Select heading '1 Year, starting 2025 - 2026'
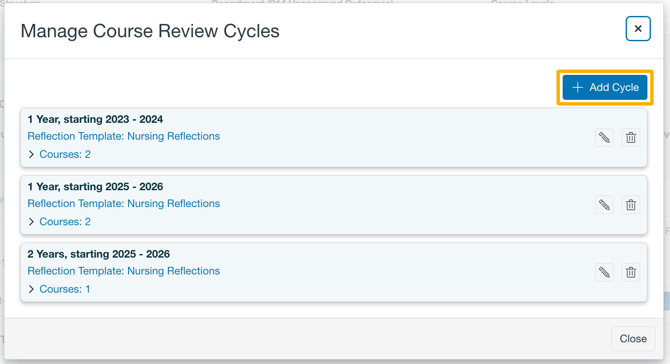The height and width of the screenshot is (364, 670). [x=95, y=187]
